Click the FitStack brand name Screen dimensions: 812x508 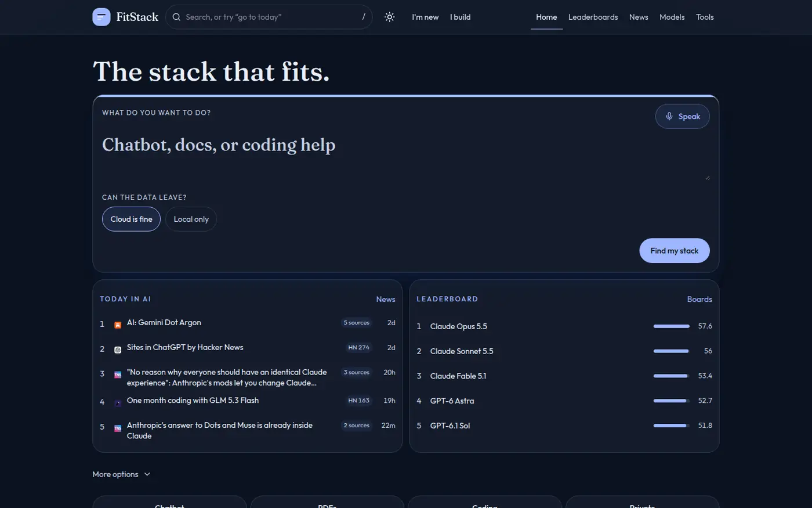click(137, 17)
